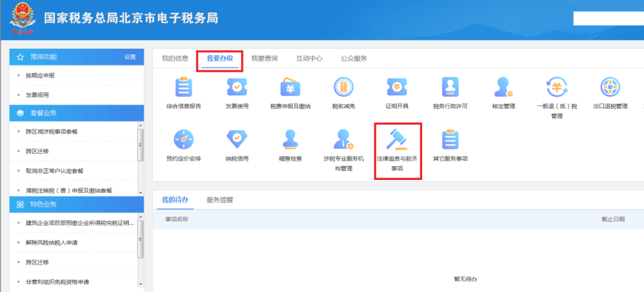644x292 pixels.
Task: Open the 税费申报及缴纳 icon
Action: pyautogui.click(x=290, y=87)
